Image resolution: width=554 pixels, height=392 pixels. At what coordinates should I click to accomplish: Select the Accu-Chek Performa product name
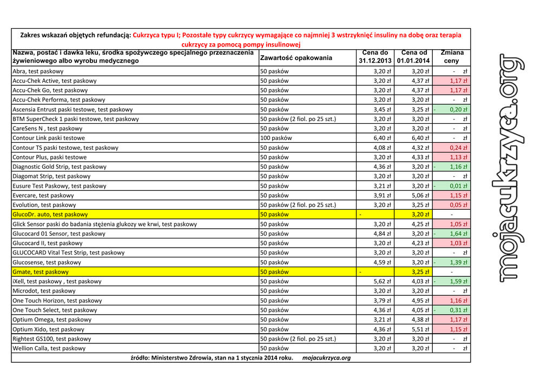click(59, 100)
